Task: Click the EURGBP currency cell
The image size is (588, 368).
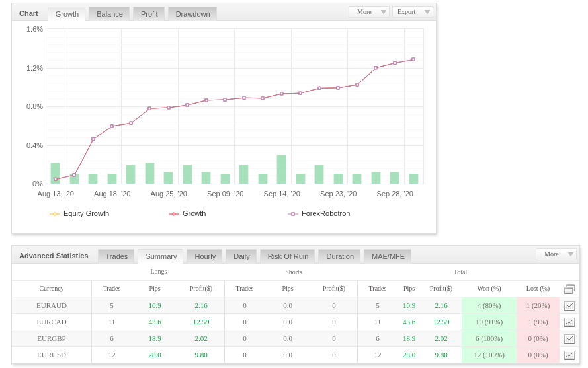Action: click(52, 338)
